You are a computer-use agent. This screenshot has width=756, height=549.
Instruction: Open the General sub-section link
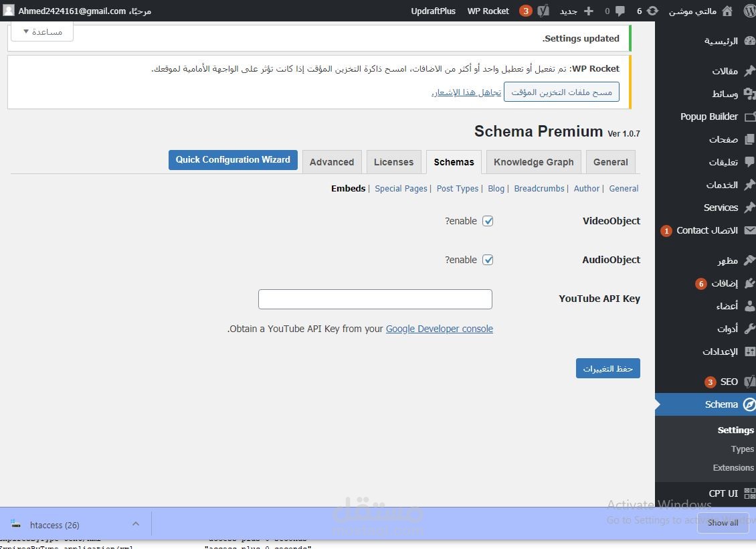click(x=624, y=189)
